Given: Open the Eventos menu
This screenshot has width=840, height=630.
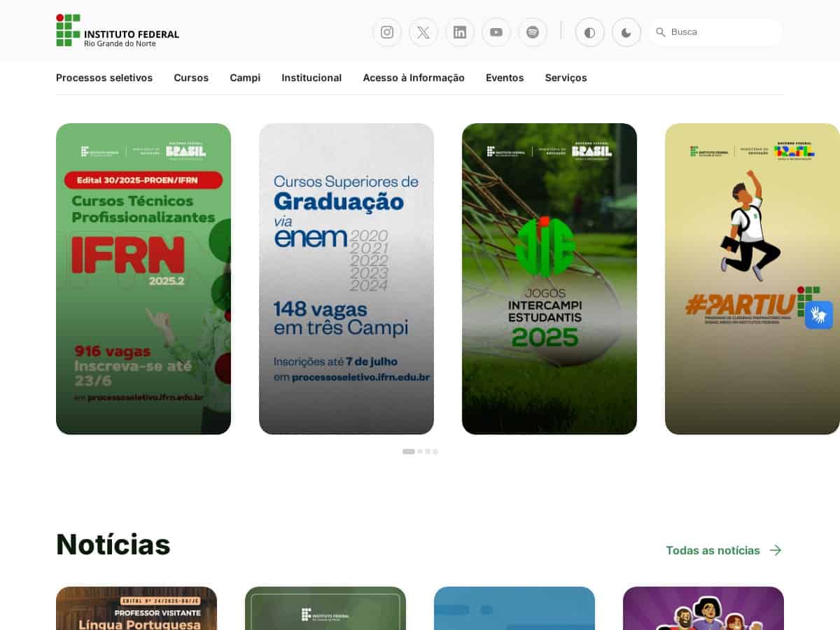Looking at the screenshot, I should point(505,78).
